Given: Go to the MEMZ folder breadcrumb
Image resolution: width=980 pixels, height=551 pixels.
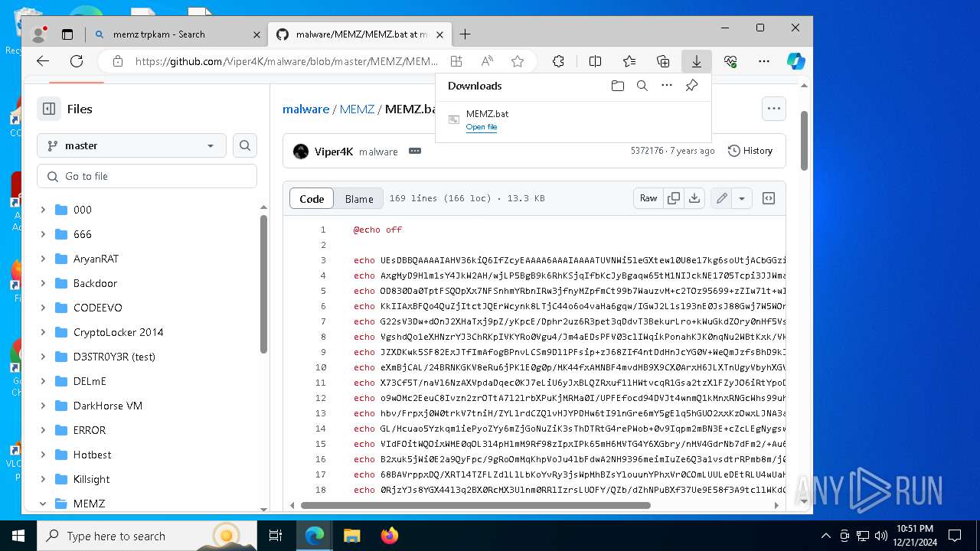Looking at the screenshot, I should [357, 109].
